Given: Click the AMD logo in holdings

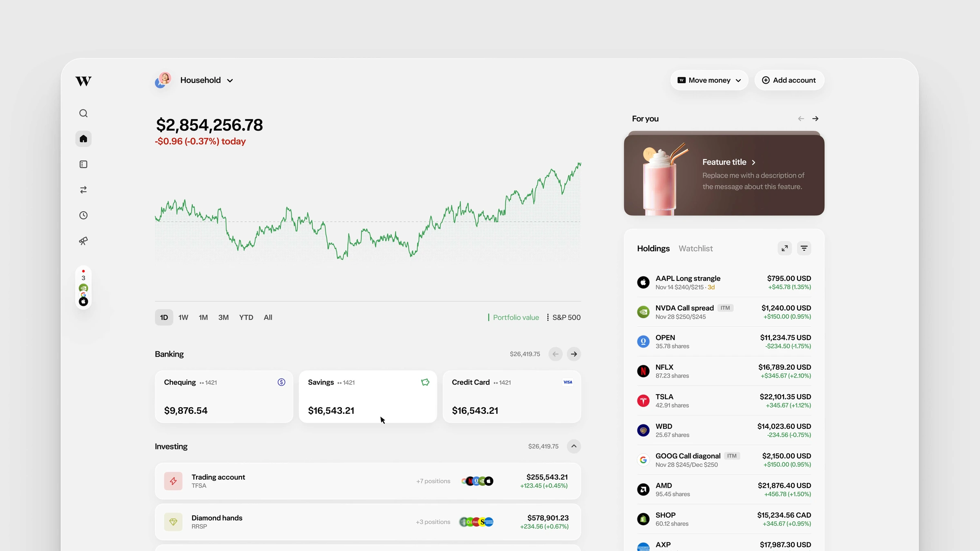Looking at the screenshot, I should pyautogui.click(x=643, y=489).
